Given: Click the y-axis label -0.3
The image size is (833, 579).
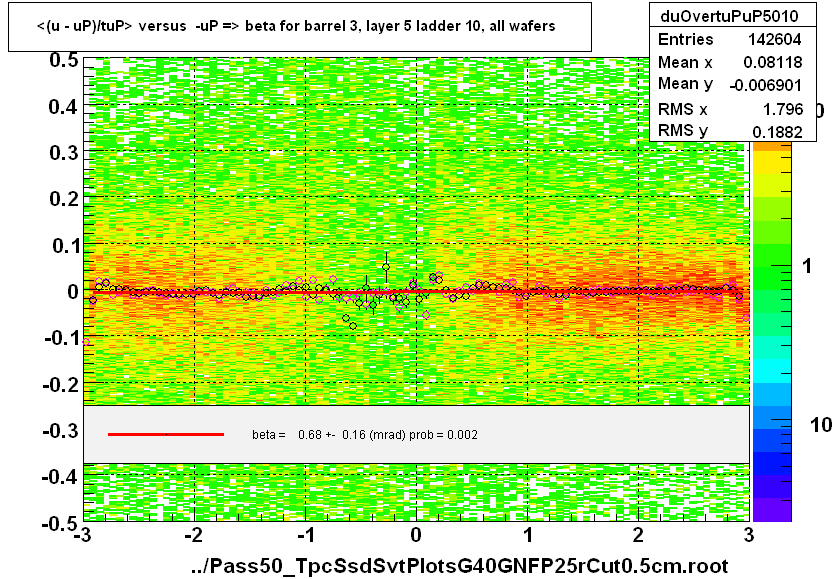Looking at the screenshot, I should tap(61, 430).
